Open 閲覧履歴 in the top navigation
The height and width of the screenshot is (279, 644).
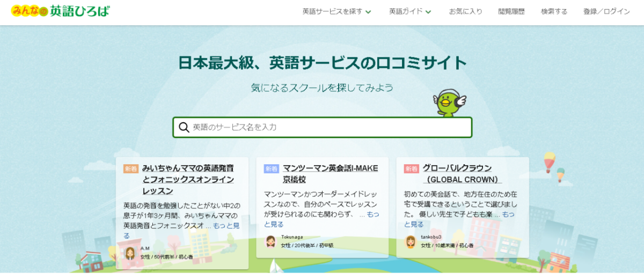[x=511, y=11]
